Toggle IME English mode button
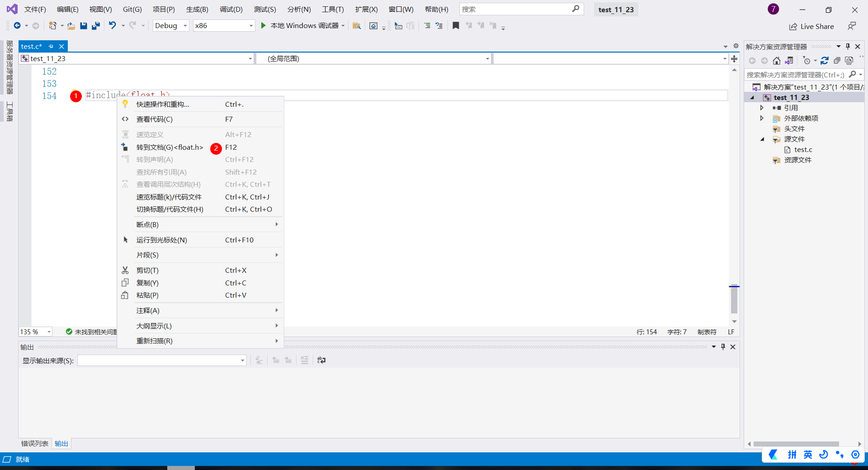Image resolution: width=868 pixels, height=470 pixels. [808, 455]
